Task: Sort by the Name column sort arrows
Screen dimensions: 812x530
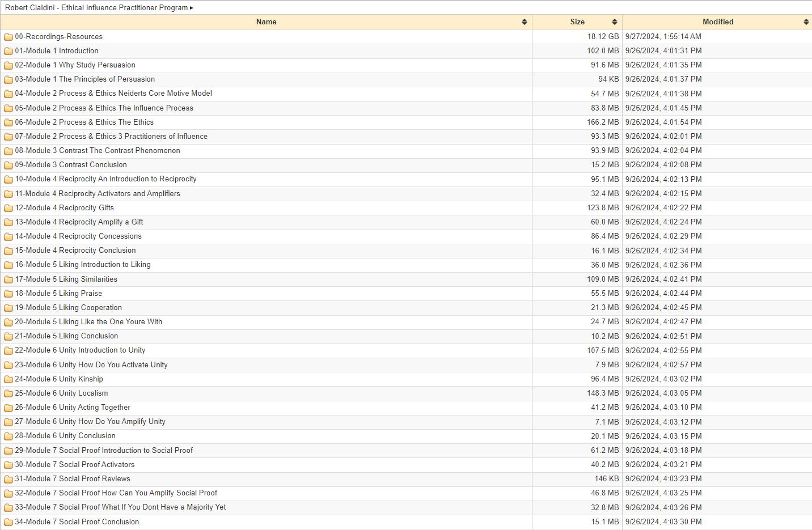Action: point(525,22)
